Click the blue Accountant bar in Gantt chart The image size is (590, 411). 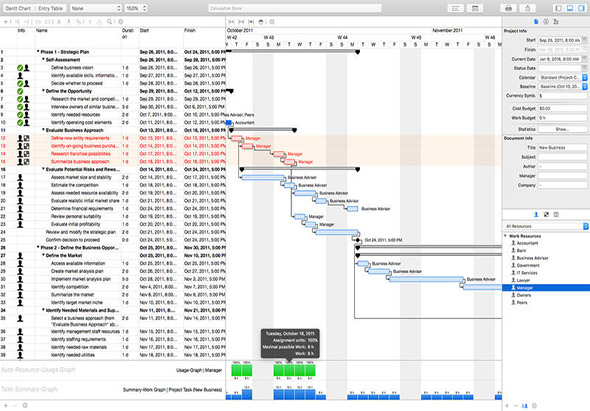(x=228, y=122)
